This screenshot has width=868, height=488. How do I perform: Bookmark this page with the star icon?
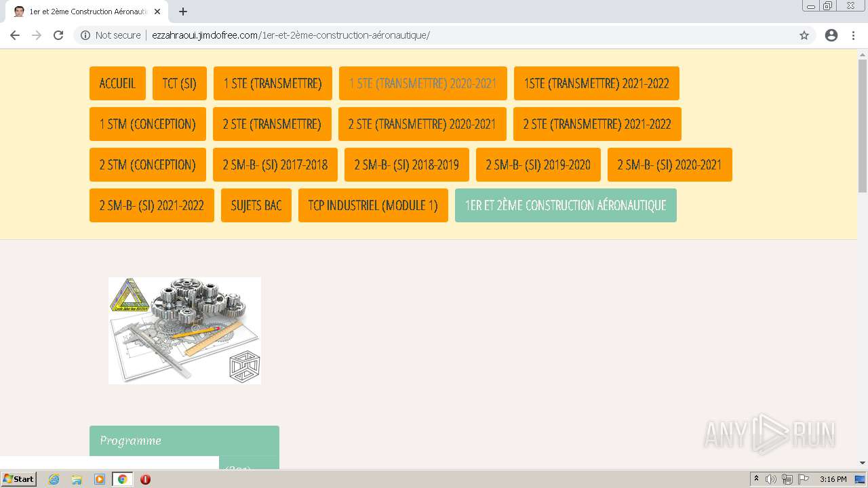804,35
